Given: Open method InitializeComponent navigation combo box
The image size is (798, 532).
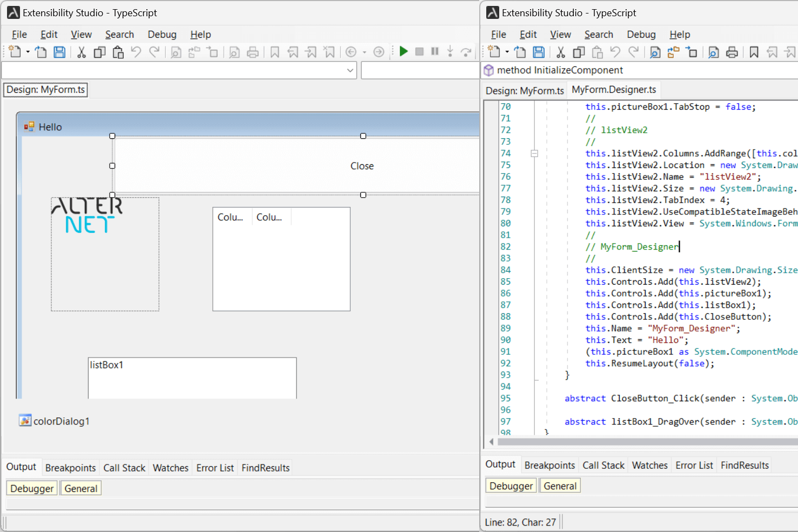Looking at the screenshot, I should 640,70.
